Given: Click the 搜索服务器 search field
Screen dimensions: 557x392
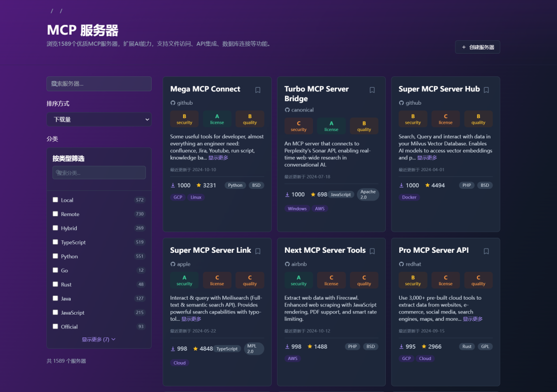Looking at the screenshot, I should pos(99,84).
